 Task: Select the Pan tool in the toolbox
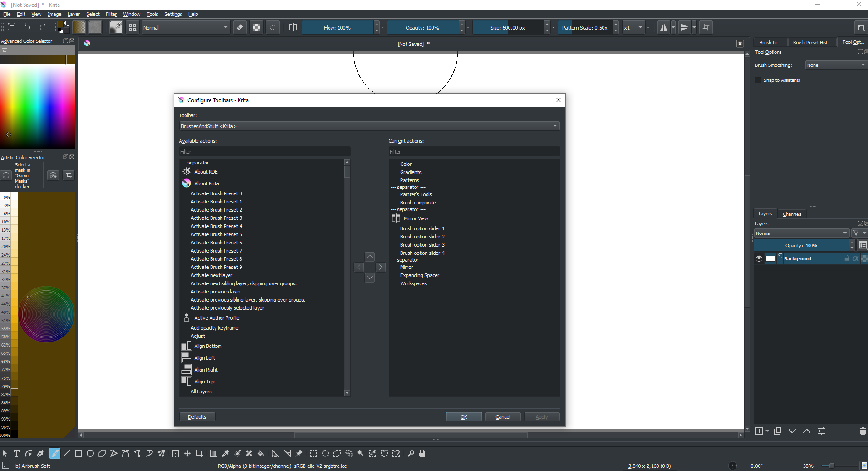coord(422,453)
